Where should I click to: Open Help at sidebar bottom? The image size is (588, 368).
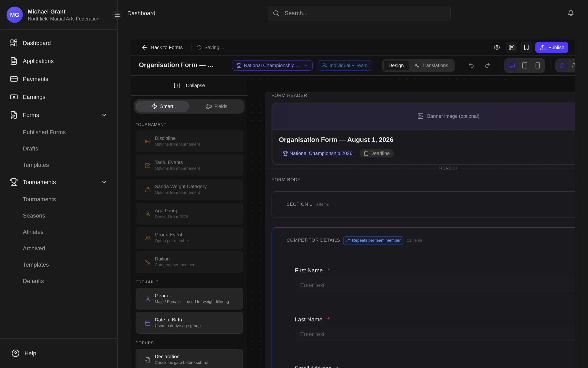(24, 353)
